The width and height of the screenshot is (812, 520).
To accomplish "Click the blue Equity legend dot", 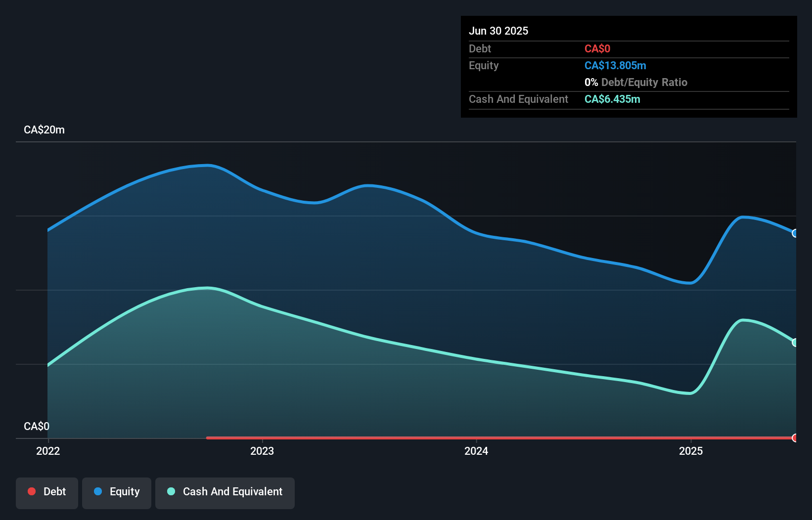I will [98, 491].
